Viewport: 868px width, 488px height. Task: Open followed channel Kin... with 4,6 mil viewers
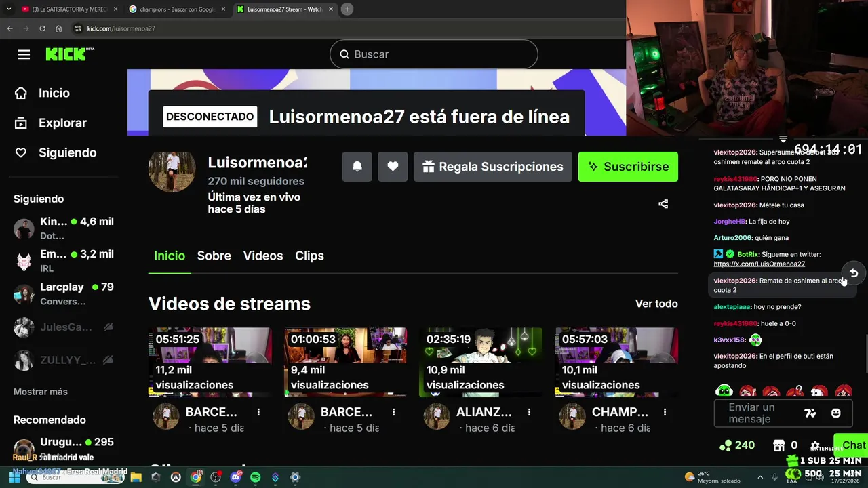click(x=64, y=228)
